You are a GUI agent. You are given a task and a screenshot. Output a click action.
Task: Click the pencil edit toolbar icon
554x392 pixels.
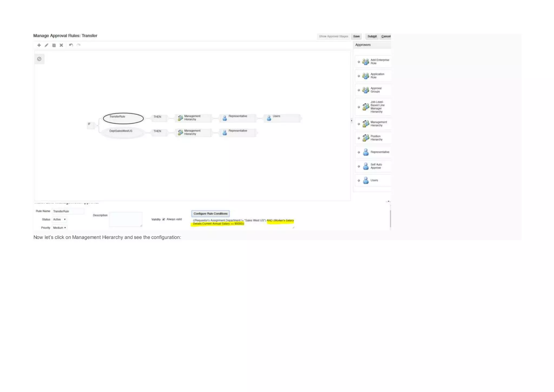point(47,45)
